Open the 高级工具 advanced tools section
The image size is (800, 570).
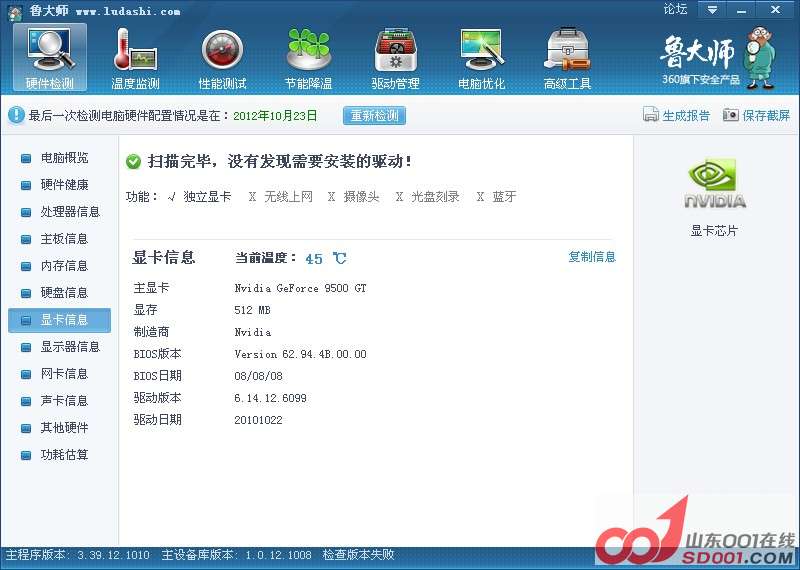(567, 58)
